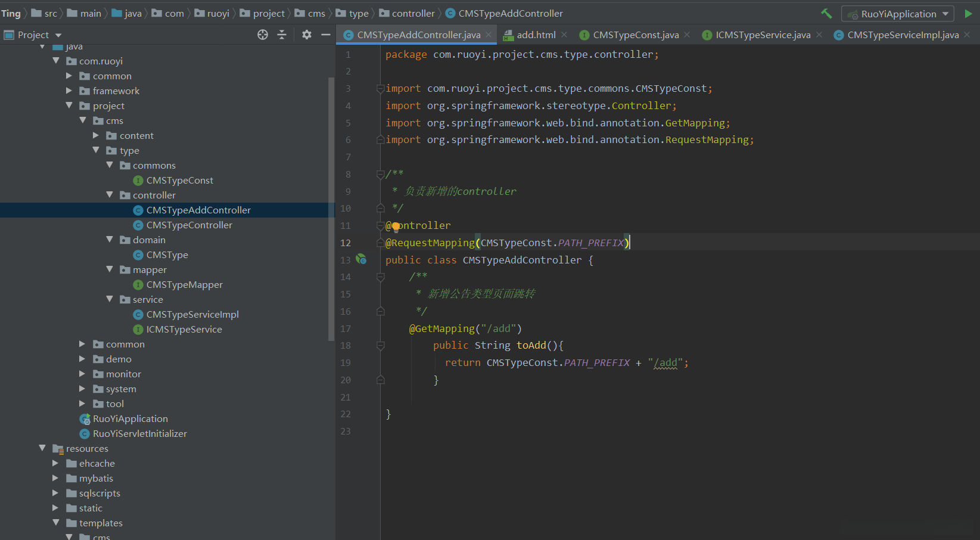Hide the Project panel with minimize icon
980x540 pixels.
(326, 35)
